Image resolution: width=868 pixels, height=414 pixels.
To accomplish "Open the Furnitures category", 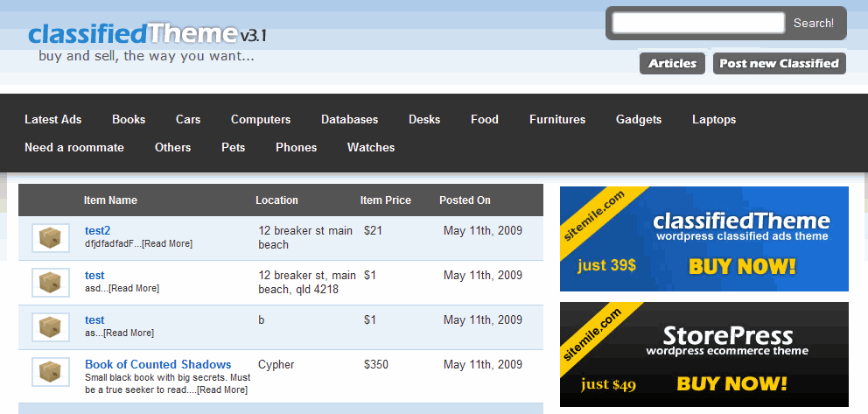I will click(557, 120).
